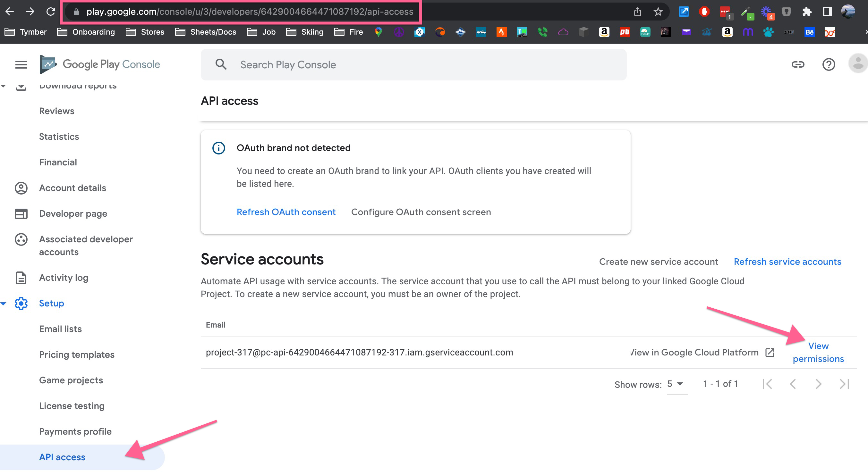Select License testing in sidebar
Image resolution: width=868 pixels, height=475 pixels.
coord(72,406)
